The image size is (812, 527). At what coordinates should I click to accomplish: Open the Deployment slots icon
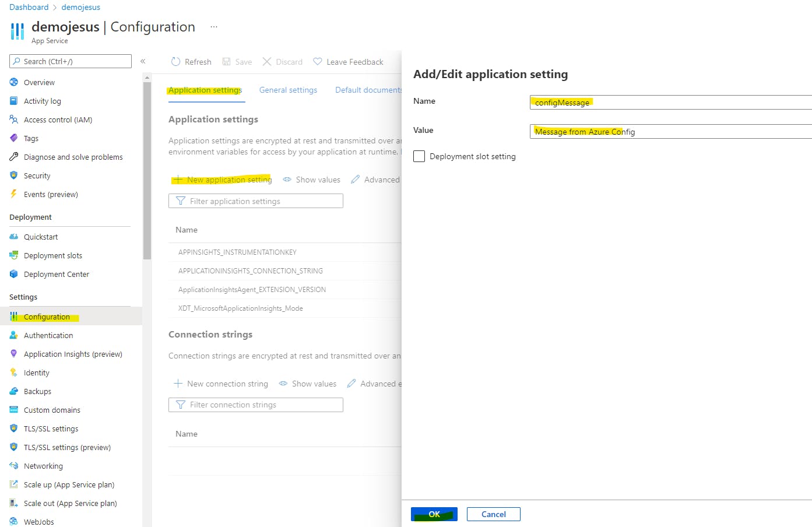[14, 255]
